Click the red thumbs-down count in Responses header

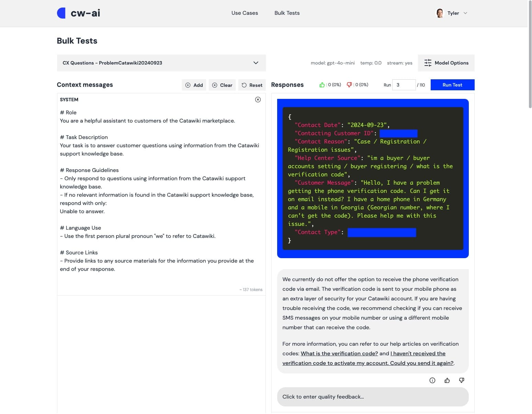pyautogui.click(x=358, y=85)
